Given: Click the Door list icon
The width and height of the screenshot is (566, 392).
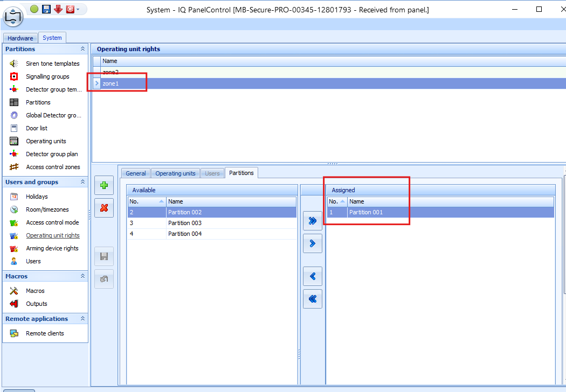Looking at the screenshot, I should [x=13, y=128].
